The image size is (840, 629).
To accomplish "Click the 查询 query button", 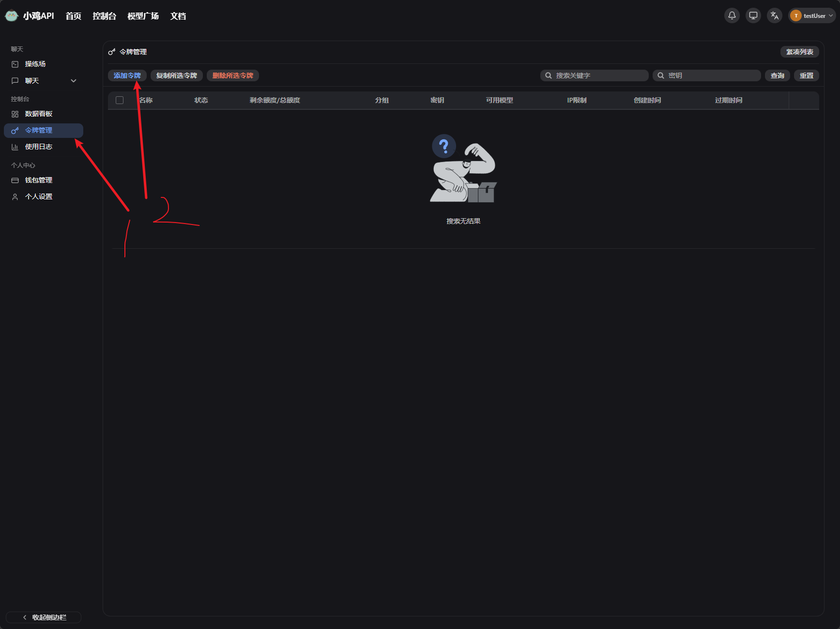I will 777,75.
